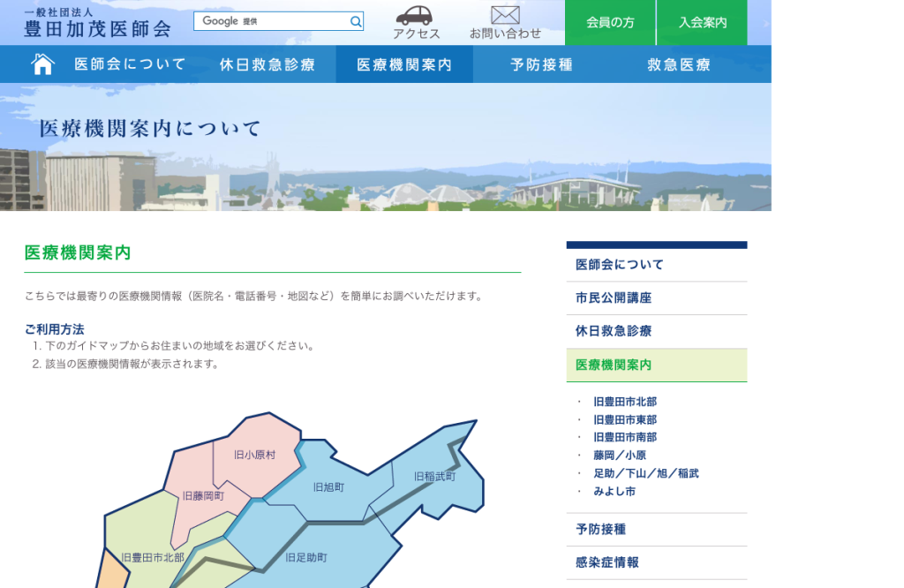This screenshot has width=904, height=588.
Task: Open 医師会について in the top navigation
Action: (130, 64)
